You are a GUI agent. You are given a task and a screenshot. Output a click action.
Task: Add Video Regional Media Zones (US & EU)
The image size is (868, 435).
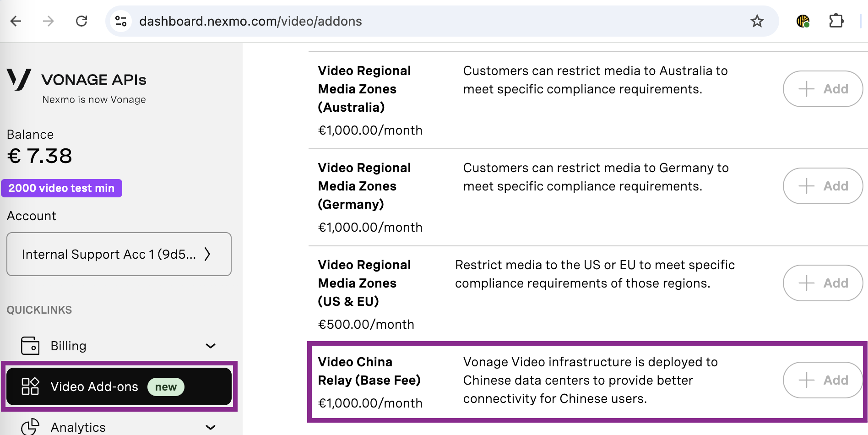[x=823, y=283]
